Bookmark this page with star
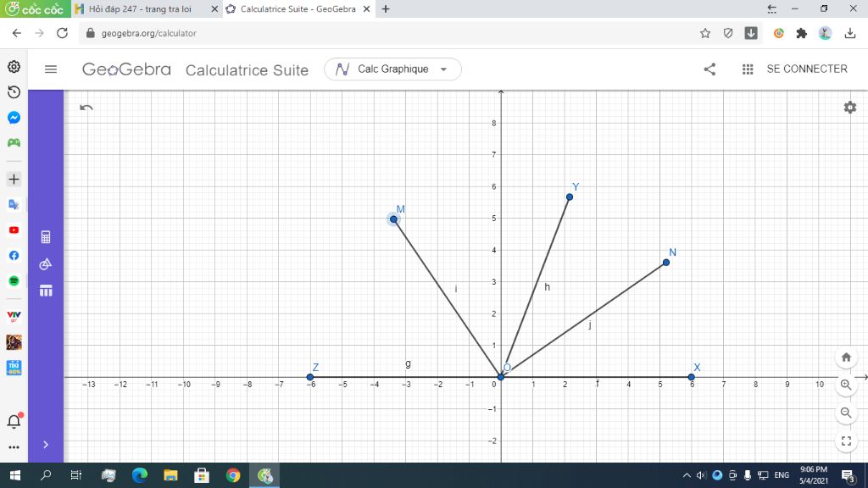The width and height of the screenshot is (868, 488). pyautogui.click(x=704, y=33)
